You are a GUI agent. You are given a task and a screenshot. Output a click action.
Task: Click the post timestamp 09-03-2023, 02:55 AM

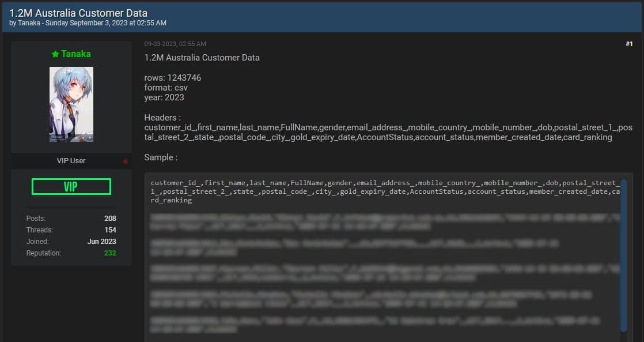175,44
